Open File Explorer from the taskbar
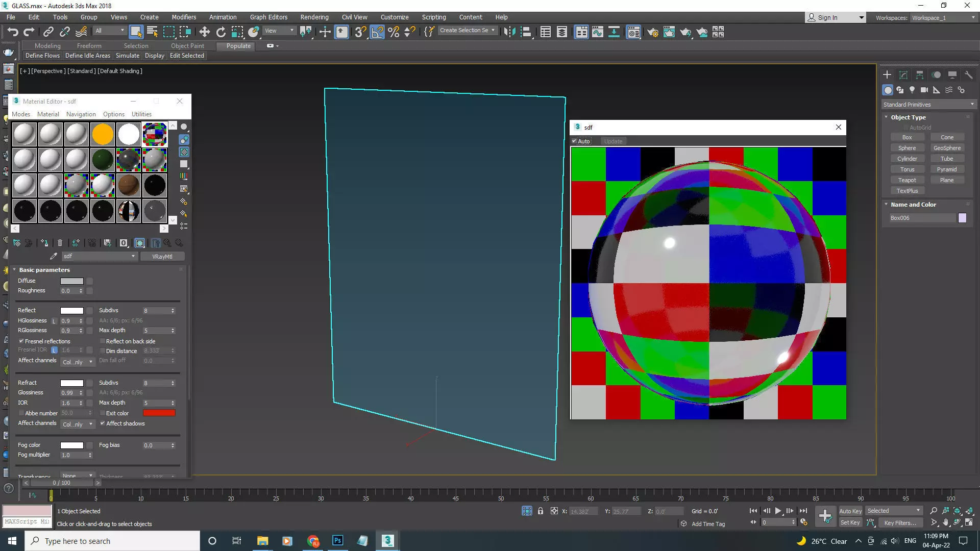 262,541
